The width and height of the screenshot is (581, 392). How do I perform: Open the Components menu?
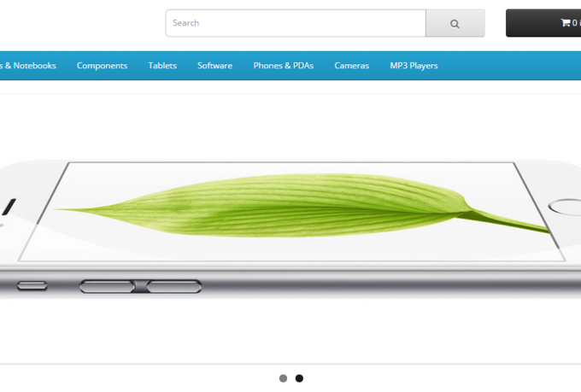coord(102,66)
